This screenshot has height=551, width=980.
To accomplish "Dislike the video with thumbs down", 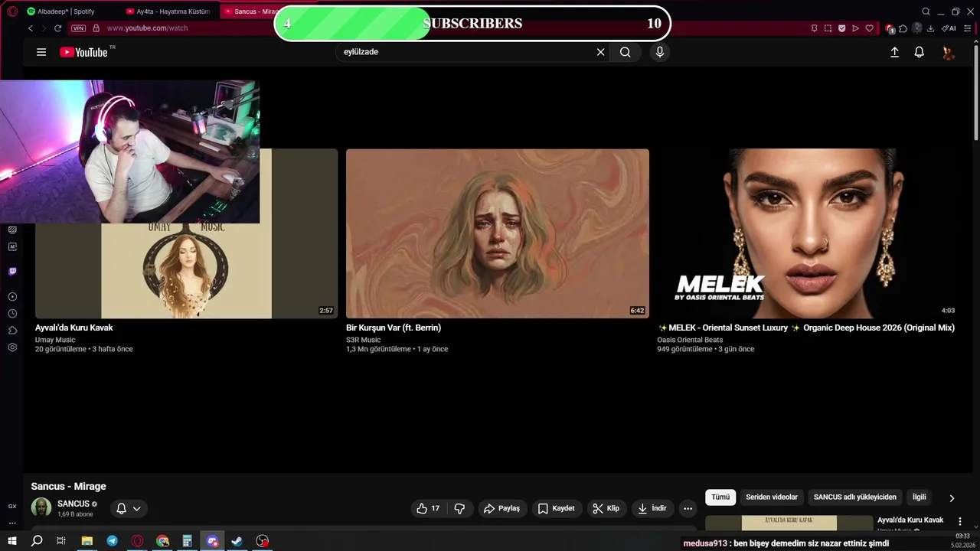I will tap(459, 508).
